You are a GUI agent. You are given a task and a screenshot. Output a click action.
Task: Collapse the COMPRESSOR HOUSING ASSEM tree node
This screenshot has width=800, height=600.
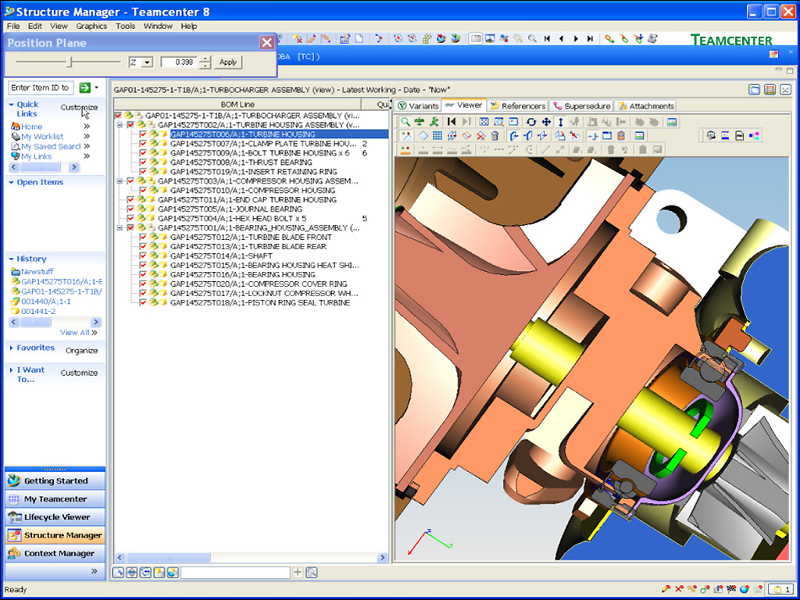click(x=120, y=181)
